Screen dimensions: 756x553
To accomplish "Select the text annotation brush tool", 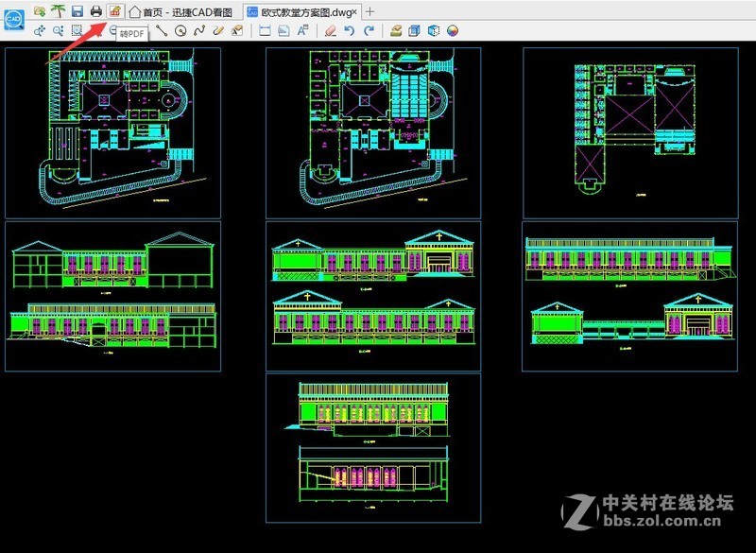I will point(237,31).
